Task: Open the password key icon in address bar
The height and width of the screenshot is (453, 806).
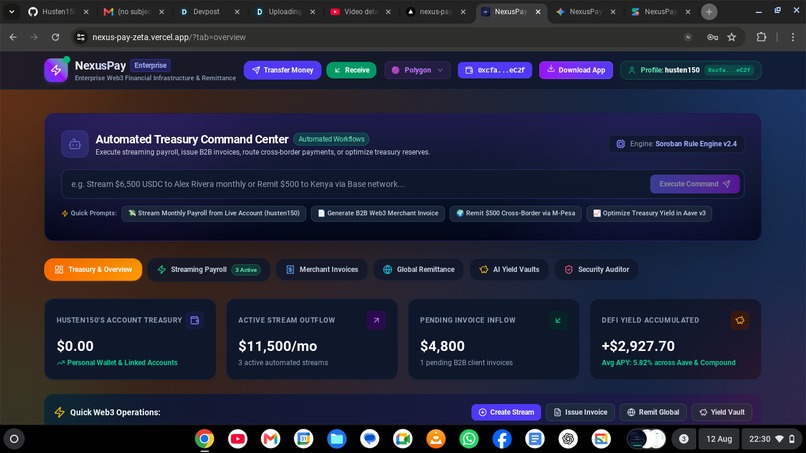Action: click(712, 37)
